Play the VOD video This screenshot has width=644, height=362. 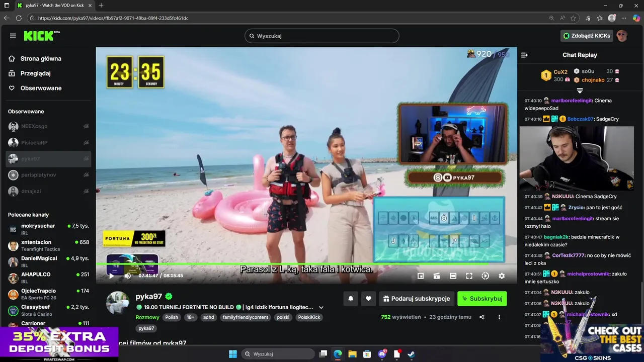112,276
